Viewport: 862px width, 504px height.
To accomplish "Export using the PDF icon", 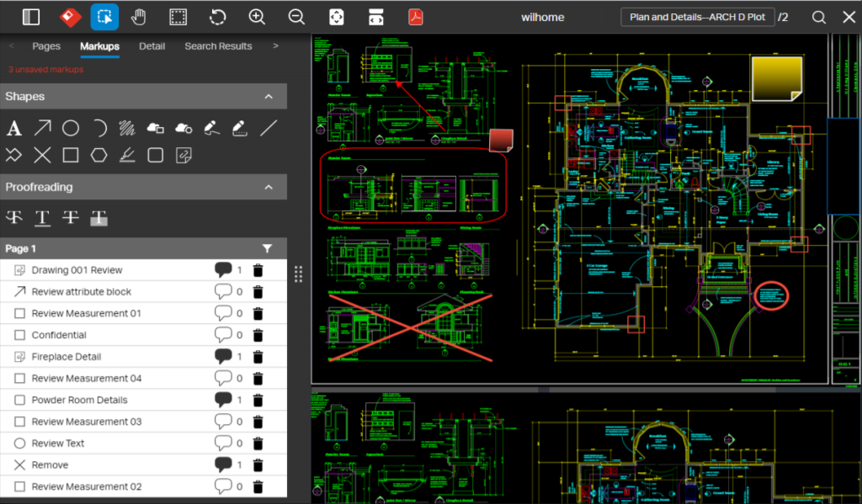I will (x=415, y=17).
